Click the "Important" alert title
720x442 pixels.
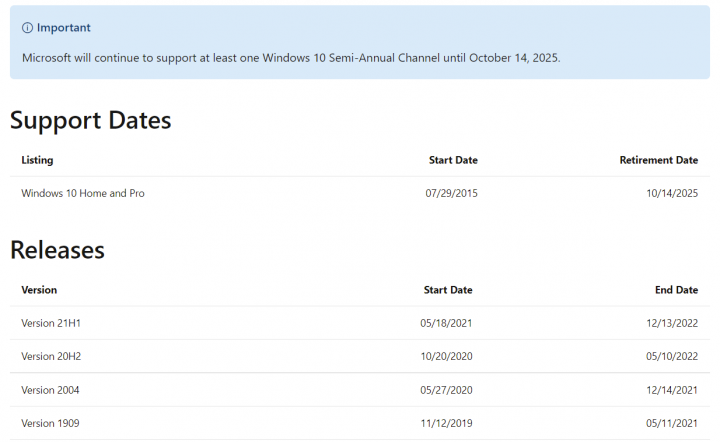(63, 28)
